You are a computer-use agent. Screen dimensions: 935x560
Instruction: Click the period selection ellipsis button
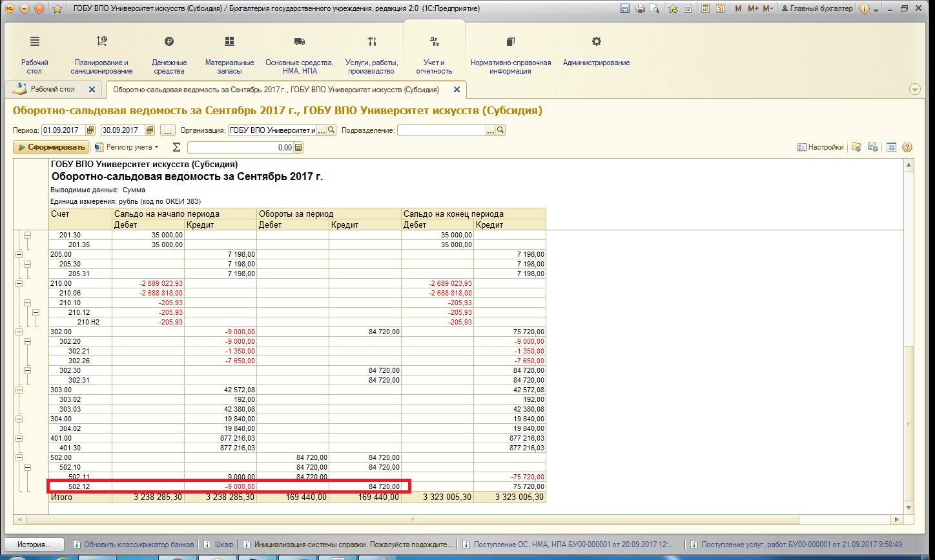pyautogui.click(x=168, y=130)
